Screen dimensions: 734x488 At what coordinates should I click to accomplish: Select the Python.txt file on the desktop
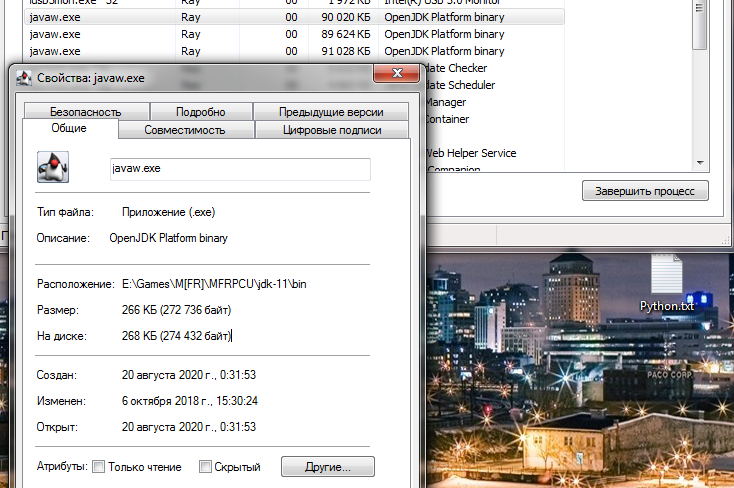[x=666, y=305]
